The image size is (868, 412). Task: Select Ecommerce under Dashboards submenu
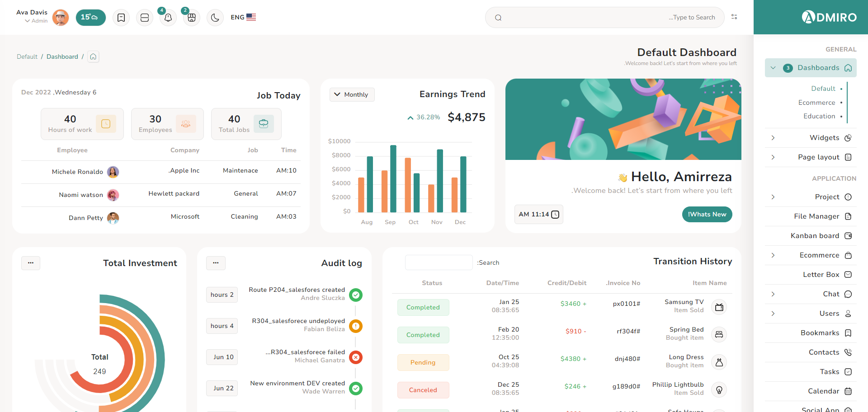(816, 103)
